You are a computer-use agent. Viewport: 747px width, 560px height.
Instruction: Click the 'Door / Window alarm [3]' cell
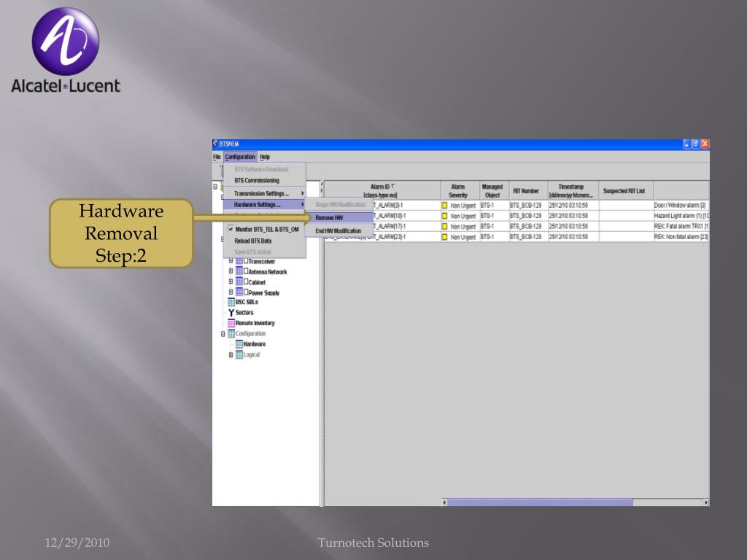point(681,205)
